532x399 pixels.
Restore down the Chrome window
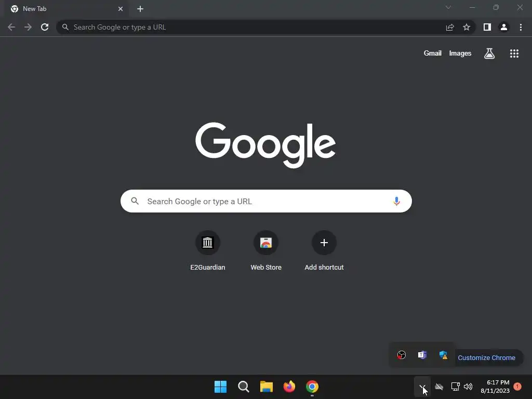496,7
